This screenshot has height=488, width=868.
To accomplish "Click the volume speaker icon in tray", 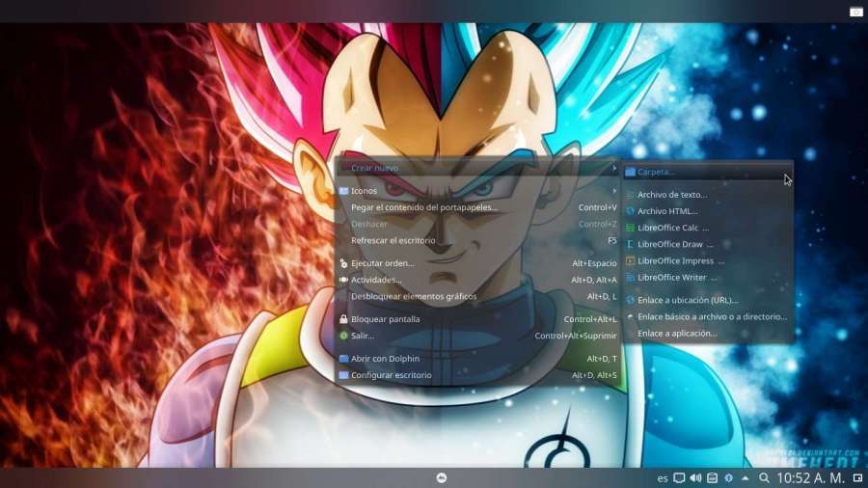I will pos(695,477).
